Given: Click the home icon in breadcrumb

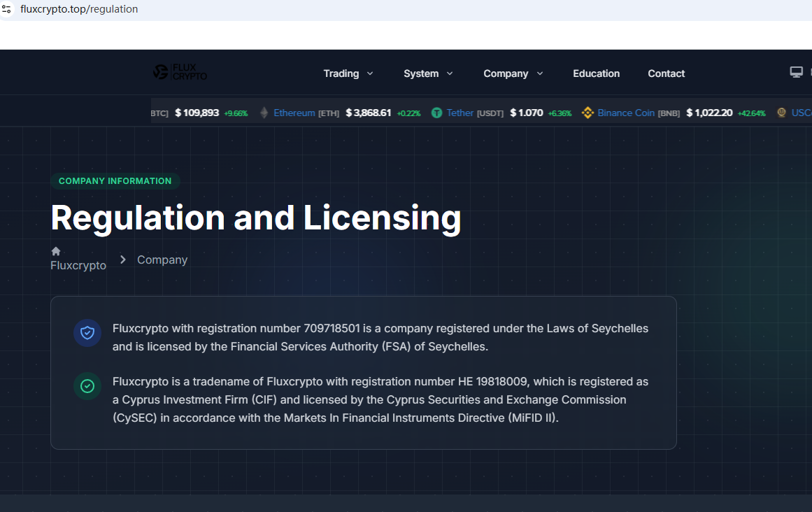Looking at the screenshot, I should click(x=56, y=251).
